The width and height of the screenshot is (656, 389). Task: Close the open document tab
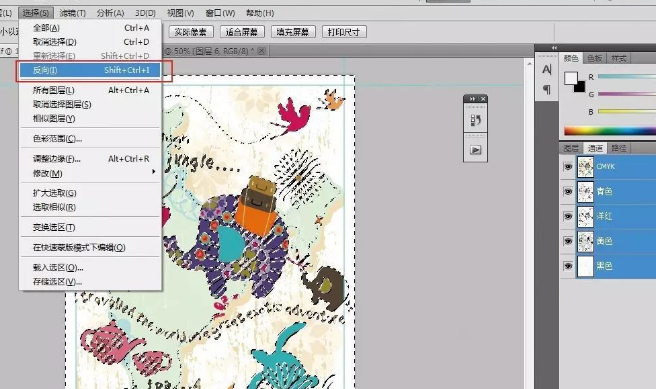point(261,51)
